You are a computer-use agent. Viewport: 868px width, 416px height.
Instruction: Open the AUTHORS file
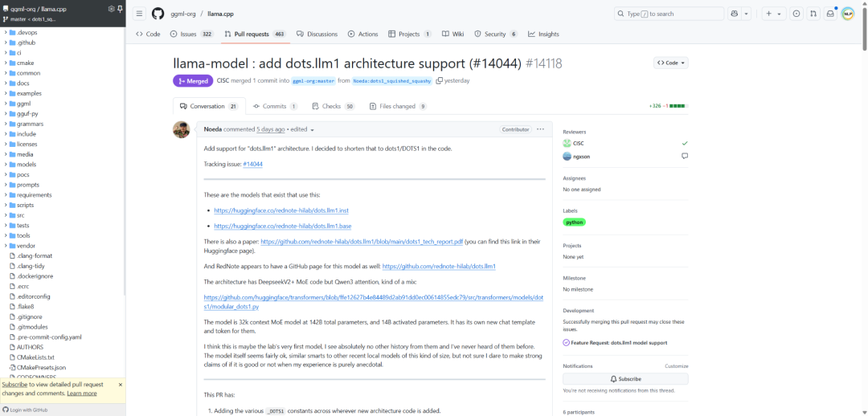point(30,348)
